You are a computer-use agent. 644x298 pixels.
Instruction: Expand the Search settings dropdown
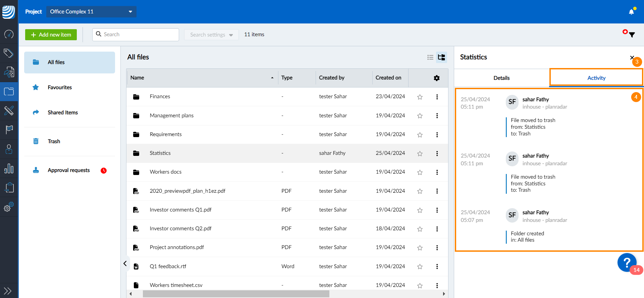[x=211, y=35]
